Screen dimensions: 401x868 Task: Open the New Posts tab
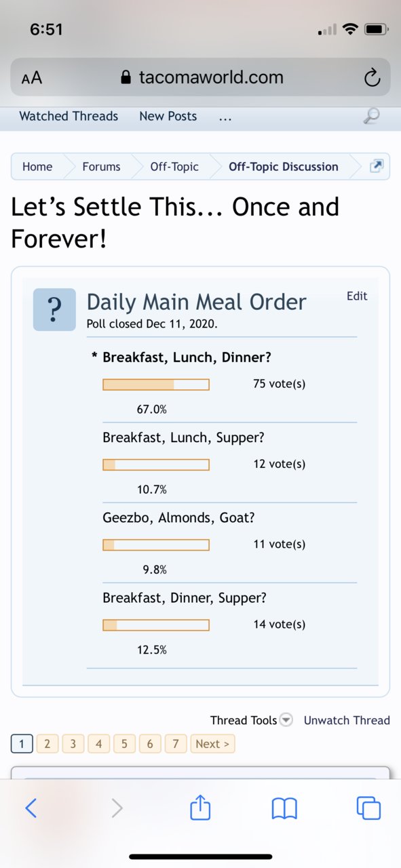pos(168,116)
